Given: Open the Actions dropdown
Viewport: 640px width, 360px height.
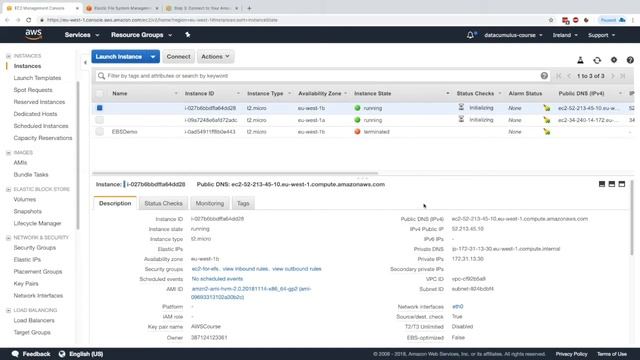Looking at the screenshot, I should click(215, 57).
